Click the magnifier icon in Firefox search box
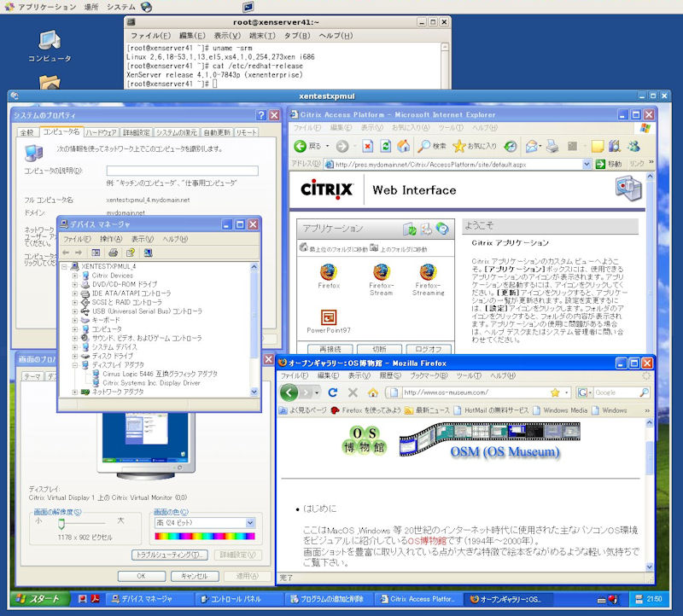This screenshot has height=616, width=683. [x=644, y=392]
